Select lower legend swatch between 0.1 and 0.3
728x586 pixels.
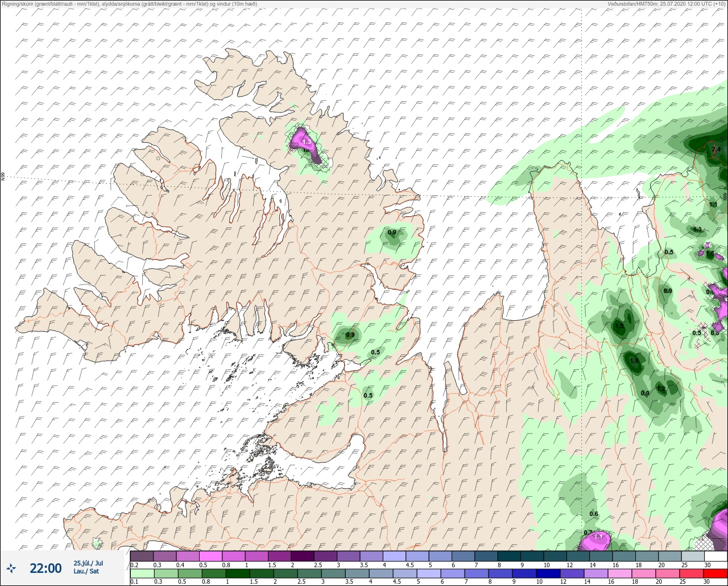pyautogui.click(x=142, y=573)
